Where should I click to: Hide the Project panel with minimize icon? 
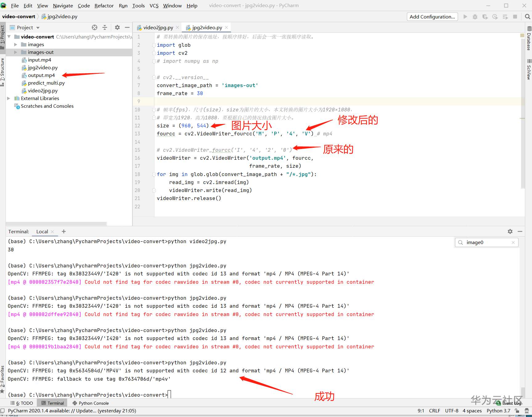click(127, 27)
